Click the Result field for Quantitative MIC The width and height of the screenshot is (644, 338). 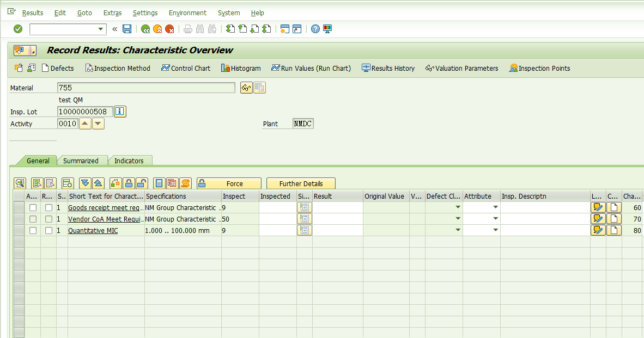coord(338,230)
